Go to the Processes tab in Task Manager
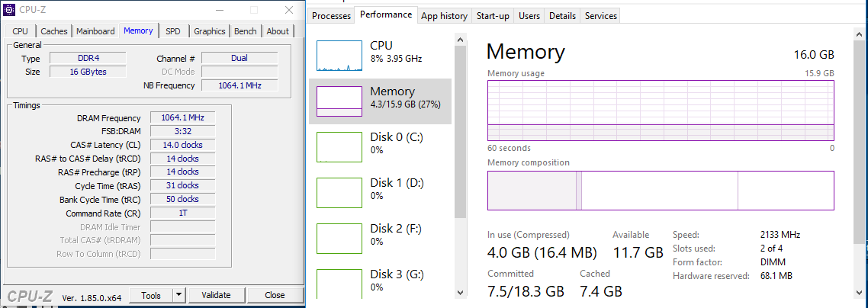The width and height of the screenshot is (868, 308). 332,16
